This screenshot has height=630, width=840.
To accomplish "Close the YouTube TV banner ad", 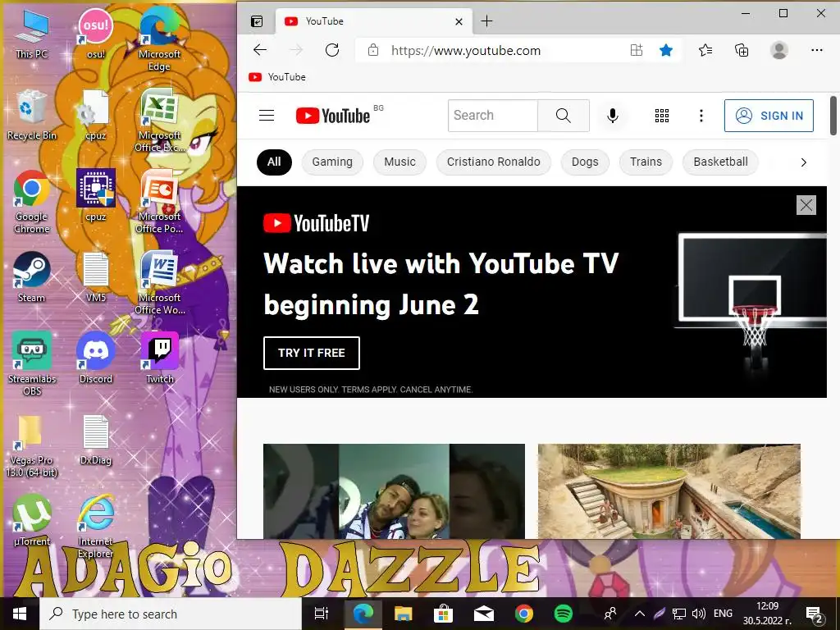I will tap(806, 204).
